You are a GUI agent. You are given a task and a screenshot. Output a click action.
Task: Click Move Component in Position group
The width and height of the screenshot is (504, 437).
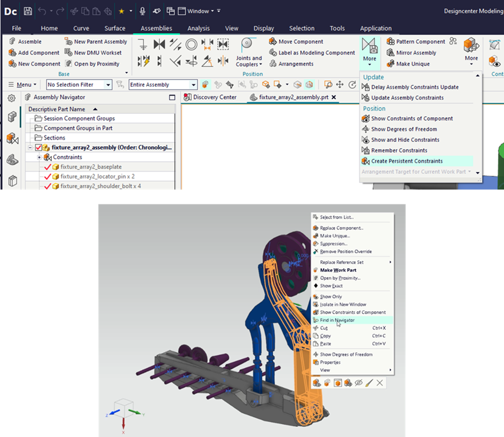click(296, 41)
